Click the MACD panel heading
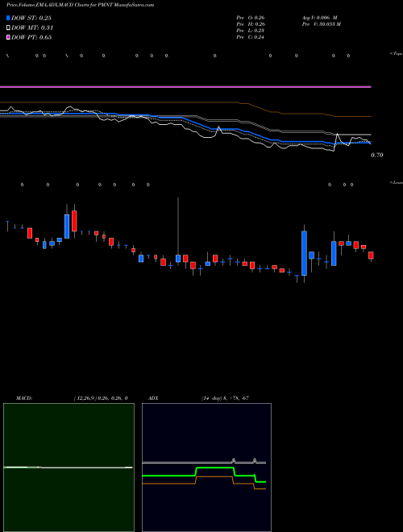403x532 pixels. [24, 398]
